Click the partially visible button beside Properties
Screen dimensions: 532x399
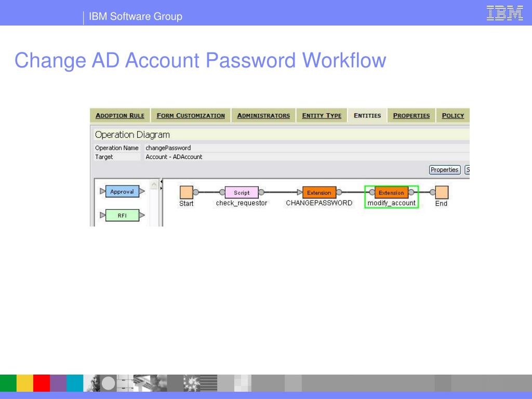coord(467,170)
